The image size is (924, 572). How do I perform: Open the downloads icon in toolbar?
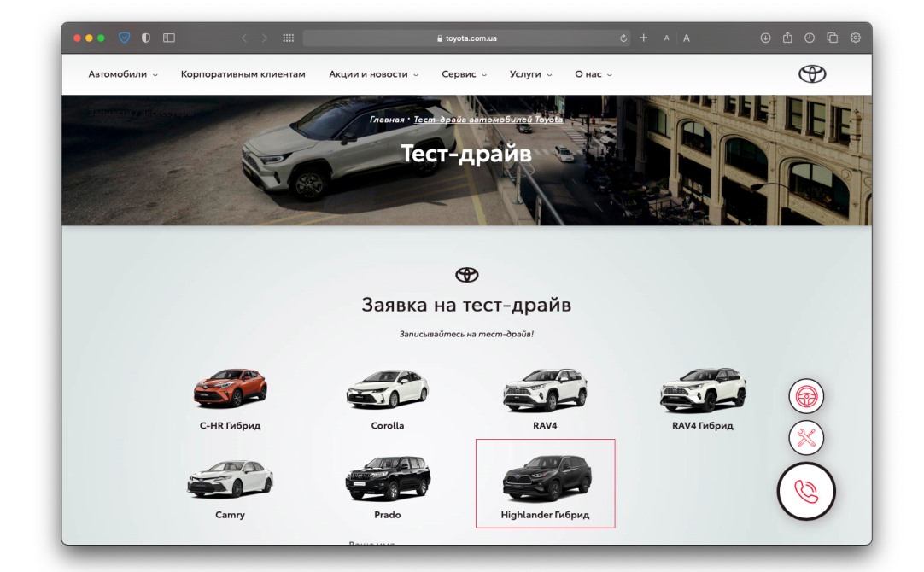(x=765, y=38)
